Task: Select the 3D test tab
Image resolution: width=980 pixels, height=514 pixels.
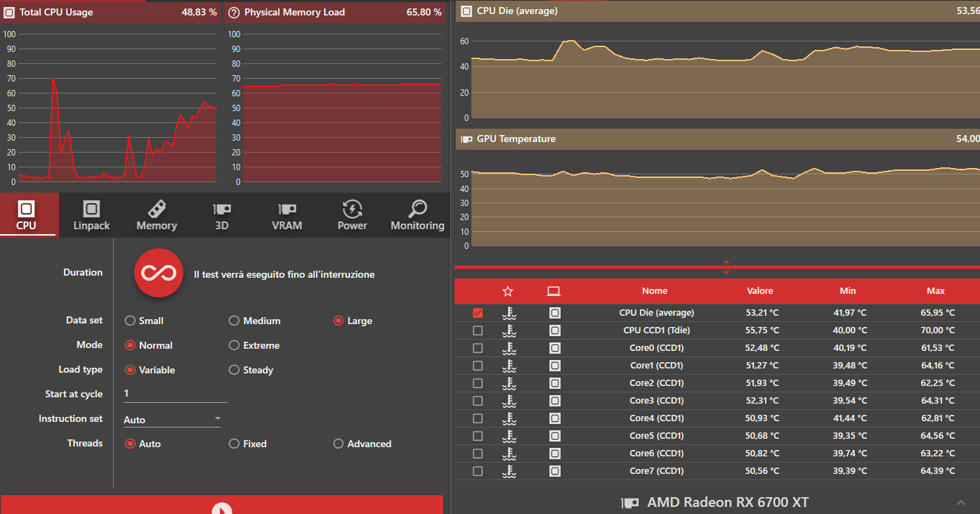Action: pos(222,214)
